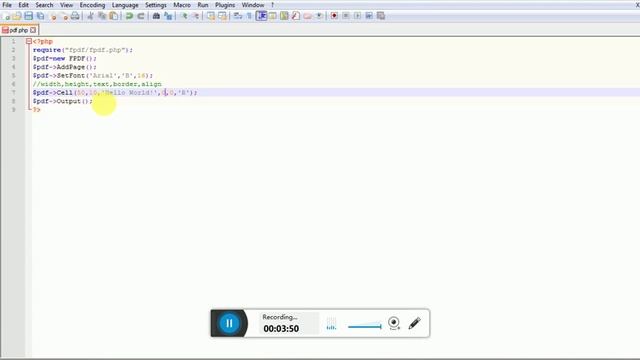Click the Close document toolbar icon

click(x=53, y=16)
